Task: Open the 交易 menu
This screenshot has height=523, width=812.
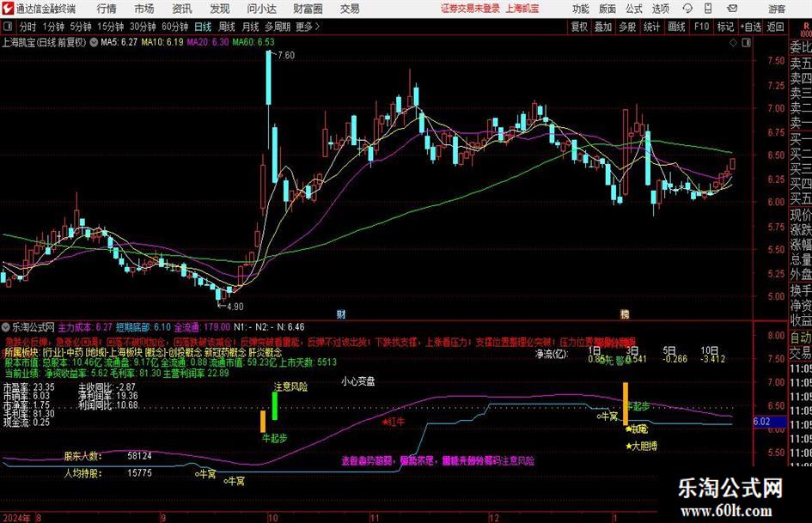Action: click(350, 9)
